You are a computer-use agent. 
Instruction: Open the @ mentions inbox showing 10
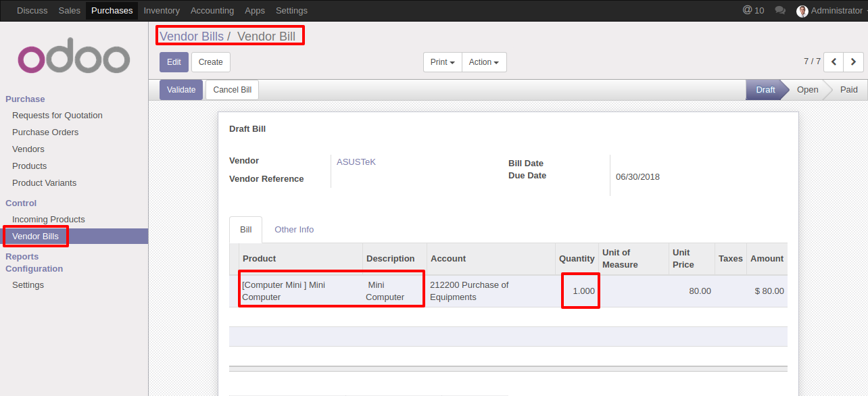753,10
